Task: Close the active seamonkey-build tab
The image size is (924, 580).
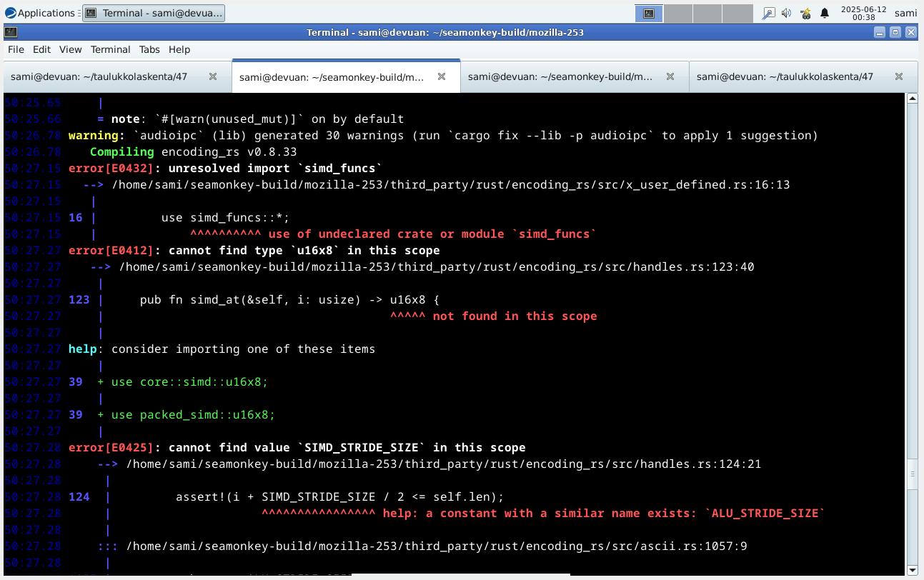Action: click(441, 76)
